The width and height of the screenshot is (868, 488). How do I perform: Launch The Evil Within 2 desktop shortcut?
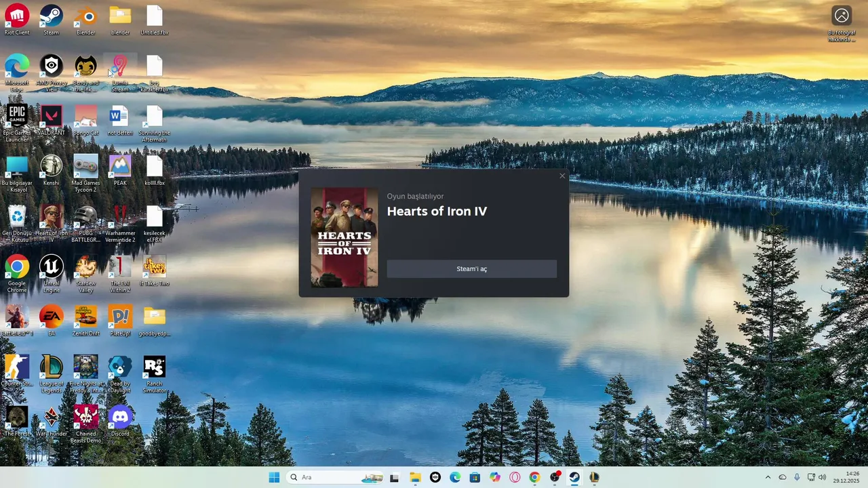[x=120, y=274]
